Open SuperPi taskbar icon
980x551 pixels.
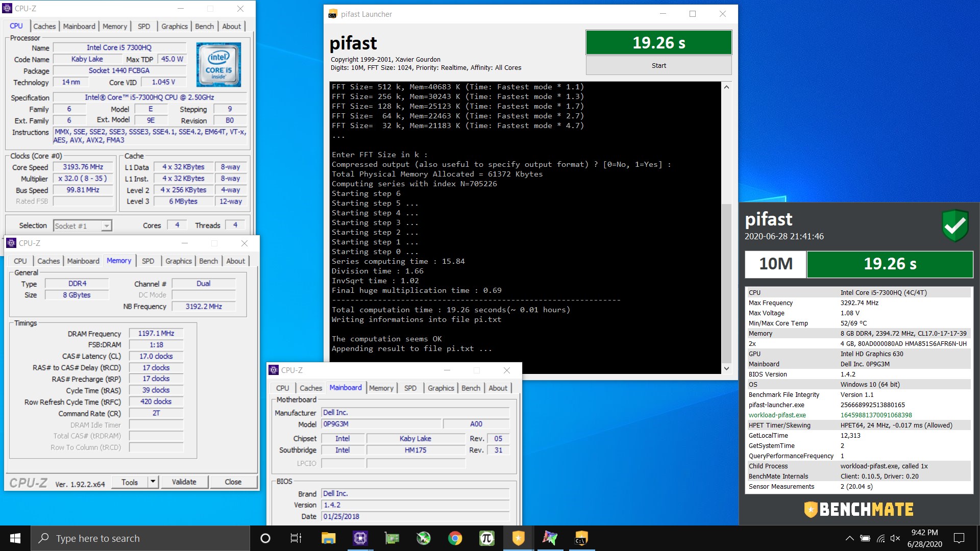coord(486,538)
